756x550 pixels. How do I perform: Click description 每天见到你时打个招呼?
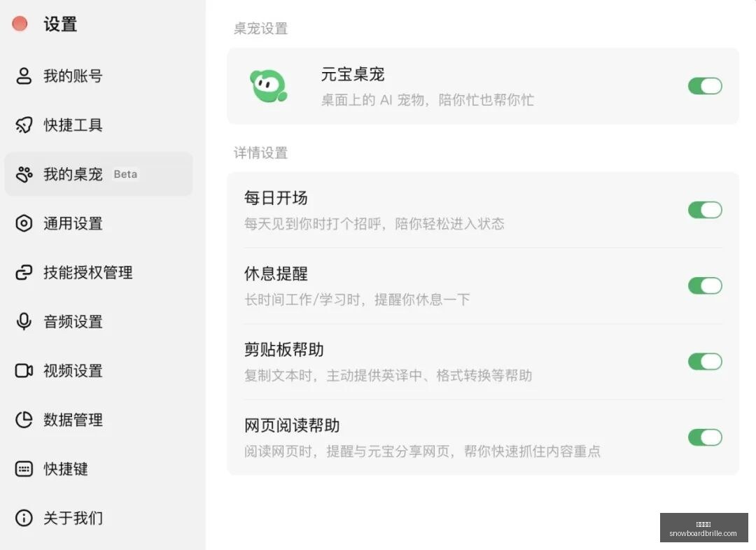coord(312,224)
